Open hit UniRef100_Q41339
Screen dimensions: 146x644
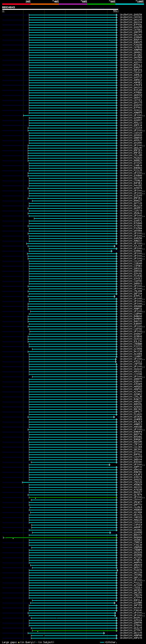point(131,572)
